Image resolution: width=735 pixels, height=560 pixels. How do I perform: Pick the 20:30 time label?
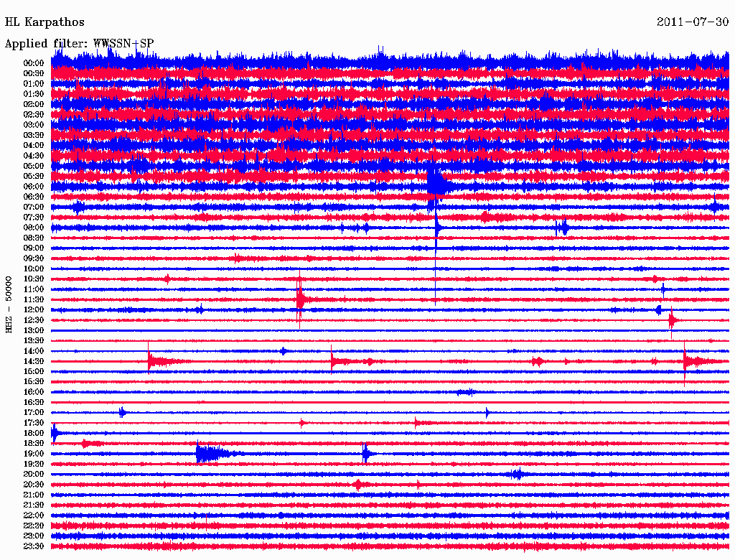34,485
